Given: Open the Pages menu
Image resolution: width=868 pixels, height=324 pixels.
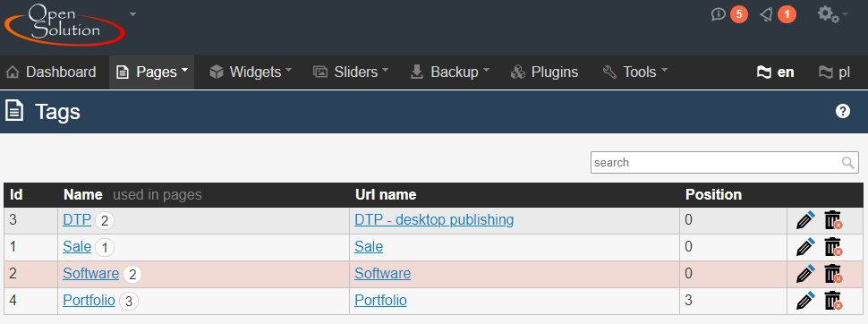Looking at the screenshot, I should click(152, 72).
